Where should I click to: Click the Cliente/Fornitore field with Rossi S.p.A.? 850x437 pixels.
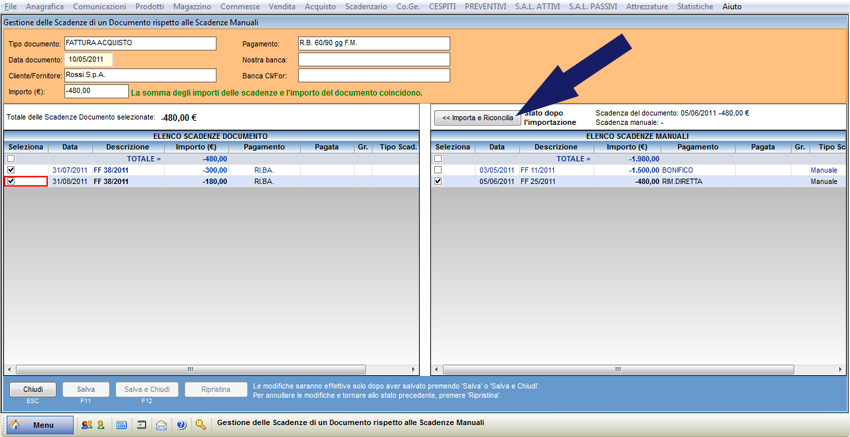[140, 75]
